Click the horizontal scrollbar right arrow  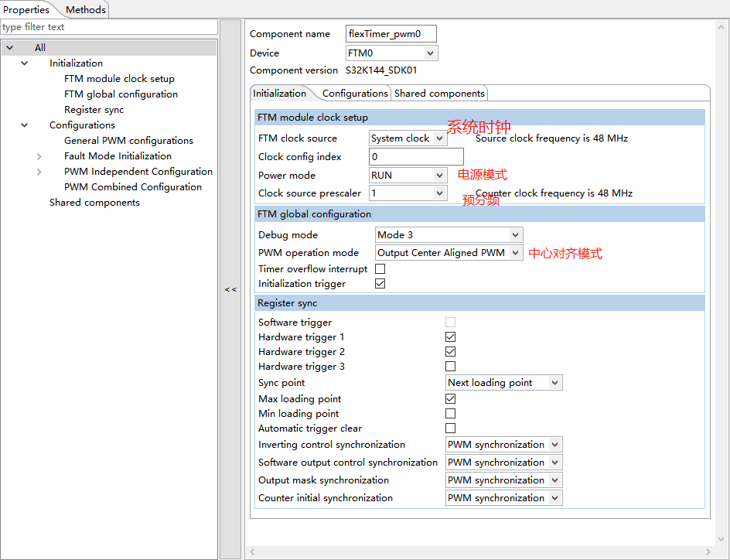[x=708, y=551]
